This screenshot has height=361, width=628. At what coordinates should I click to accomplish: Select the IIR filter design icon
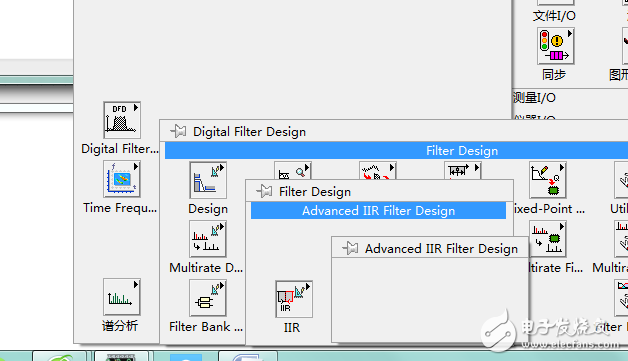click(x=294, y=299)
